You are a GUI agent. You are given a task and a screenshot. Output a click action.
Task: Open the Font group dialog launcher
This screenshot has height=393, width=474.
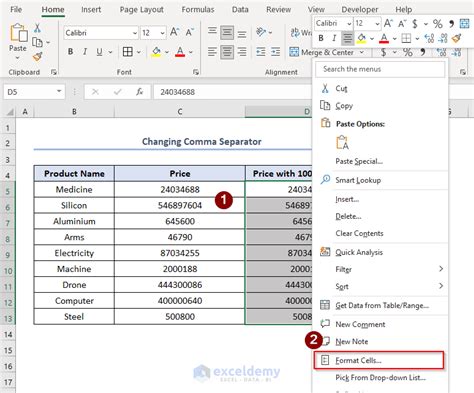tap(196, 72)
